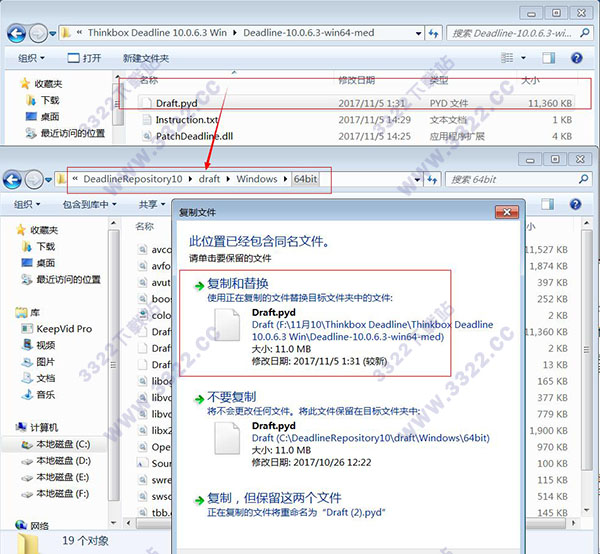Refresh the 64bit folder address bar

(432, 179)
